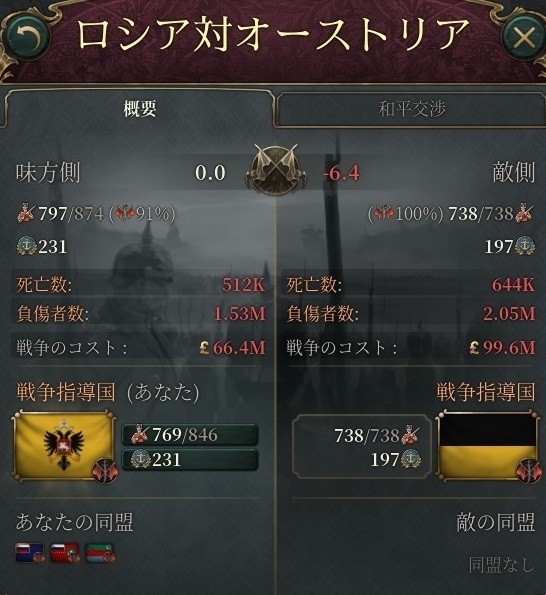Click the third green-red ally flag
Screen dimensions: 546x595
click(99, 553)
